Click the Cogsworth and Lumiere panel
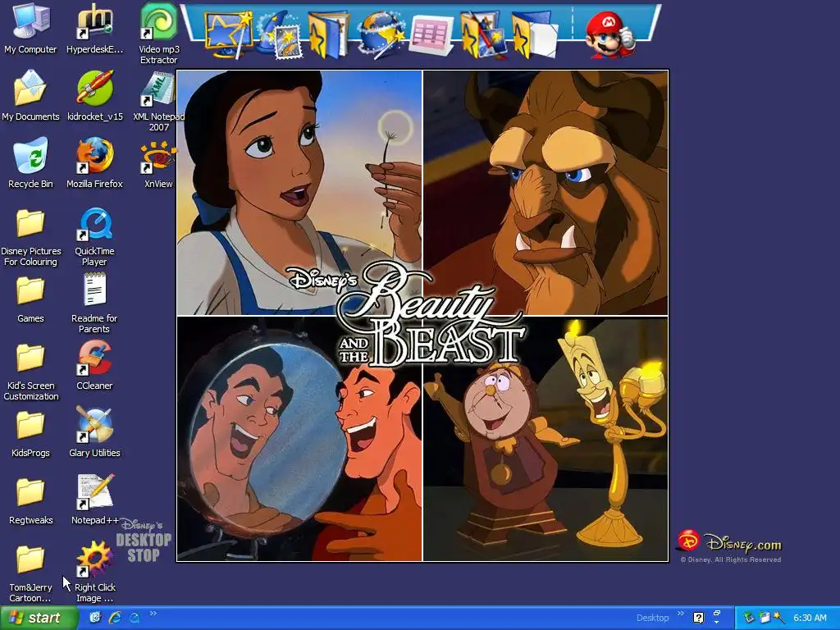This screenshot has height=630, width=840. pos(546,440)
